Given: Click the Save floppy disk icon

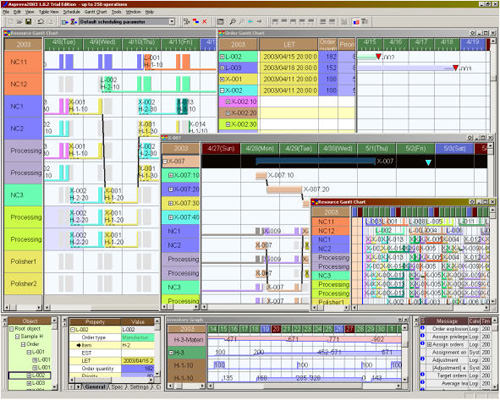Looking at the screenshot, I should pos(29,22).
